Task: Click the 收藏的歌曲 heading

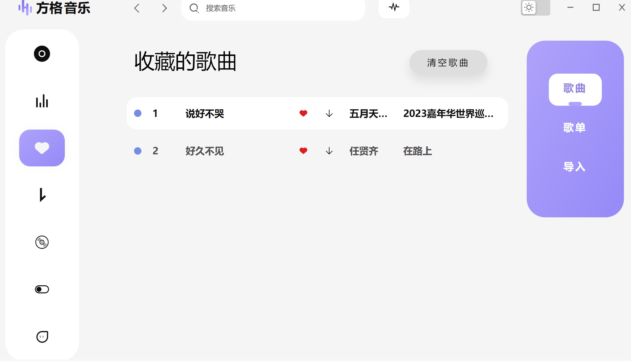Action: (x=185, y=62)
